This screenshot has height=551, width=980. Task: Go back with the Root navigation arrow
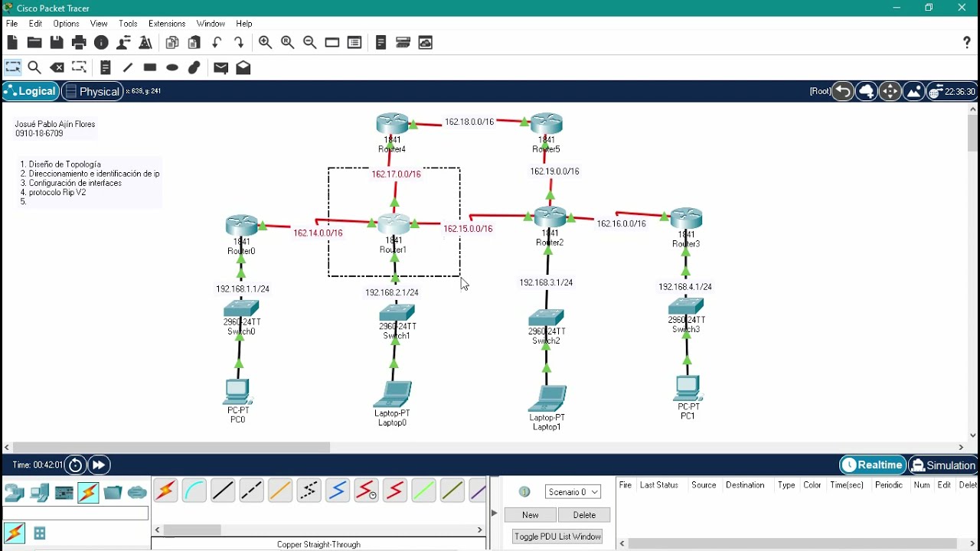842,91
